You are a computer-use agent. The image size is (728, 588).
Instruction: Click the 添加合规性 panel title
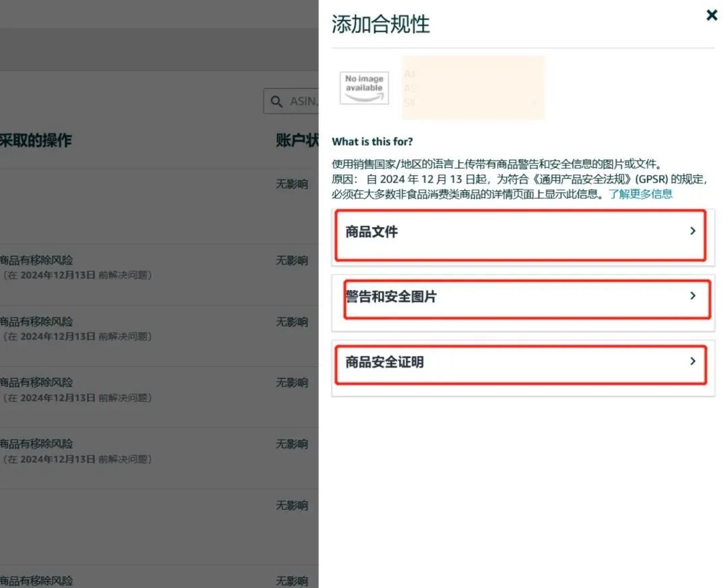(380, 24)
